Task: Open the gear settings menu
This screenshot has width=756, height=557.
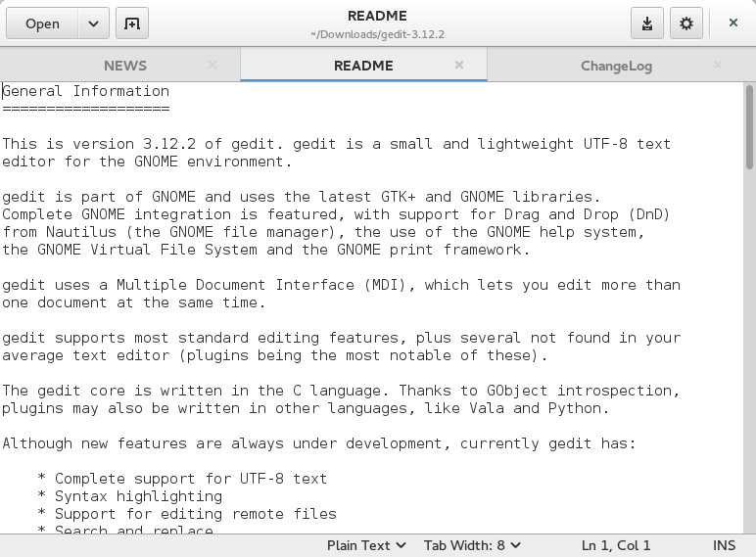Action: pyautogui.click(x=686, y=23)
